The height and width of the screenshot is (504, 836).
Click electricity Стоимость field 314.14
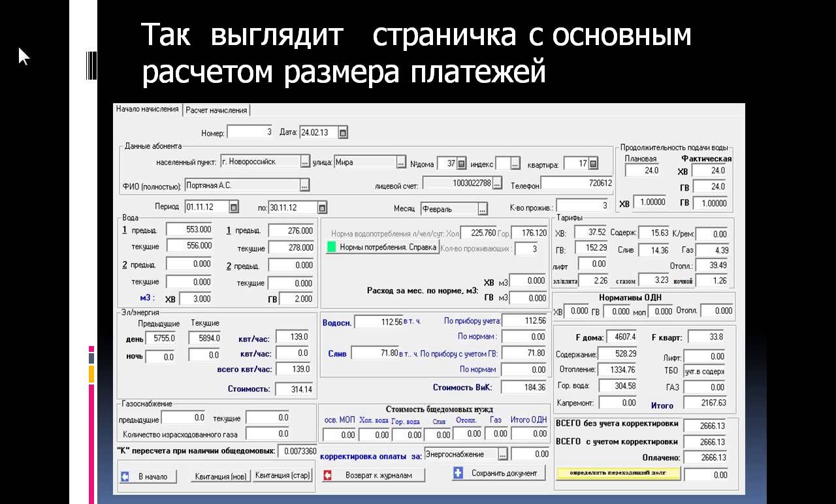295,389
